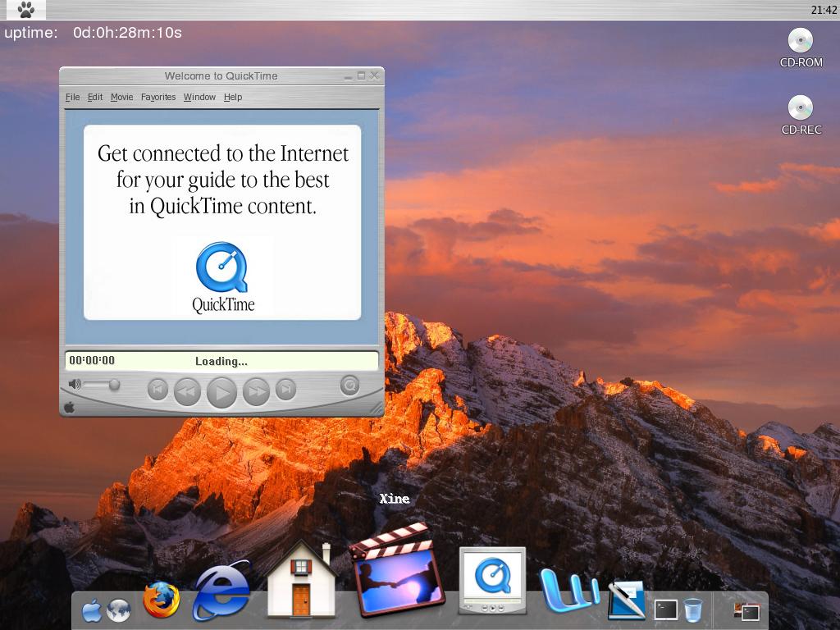Skip to the movie end
The image size is (840, 630).
pyautogui.click(x=285, y=390)
